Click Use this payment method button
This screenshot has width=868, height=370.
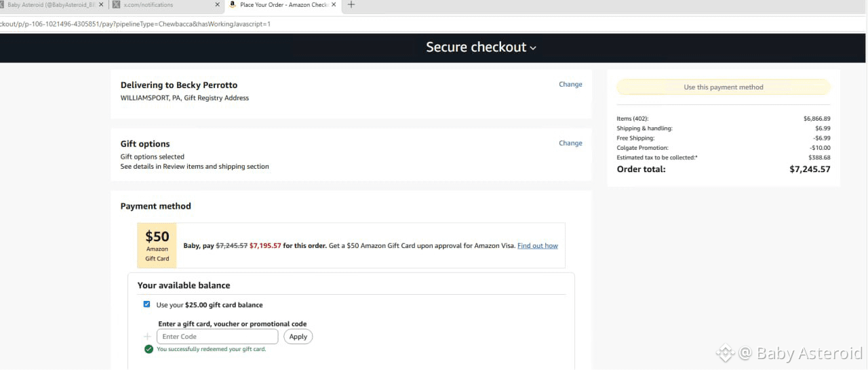[723, 87]
